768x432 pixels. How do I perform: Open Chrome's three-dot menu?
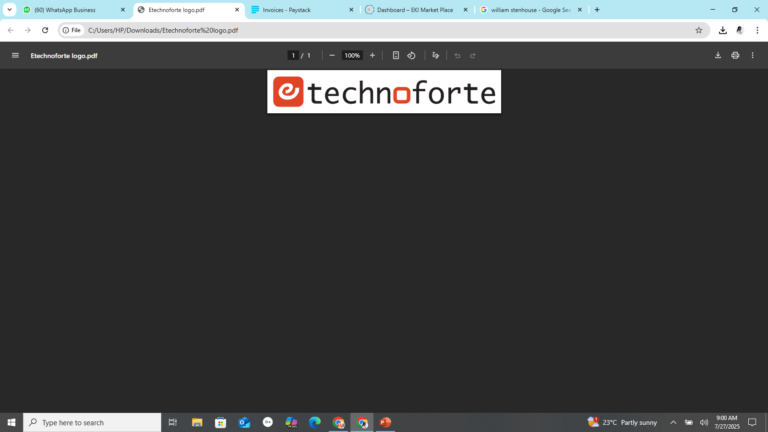(x=757, y=30)
